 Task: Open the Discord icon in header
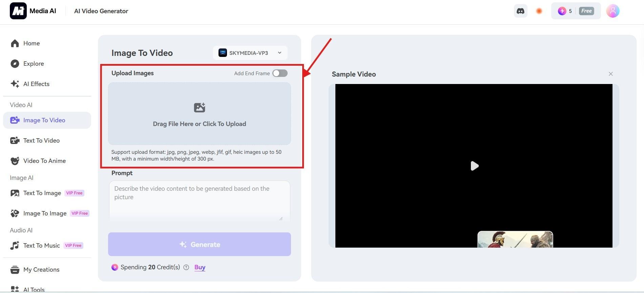[520, 11]
